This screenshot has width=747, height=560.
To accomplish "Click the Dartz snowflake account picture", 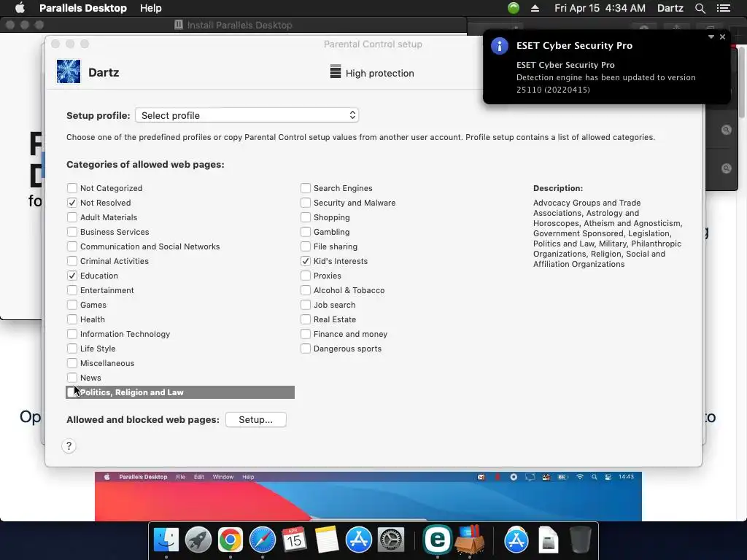I will [x=69, y=72].
